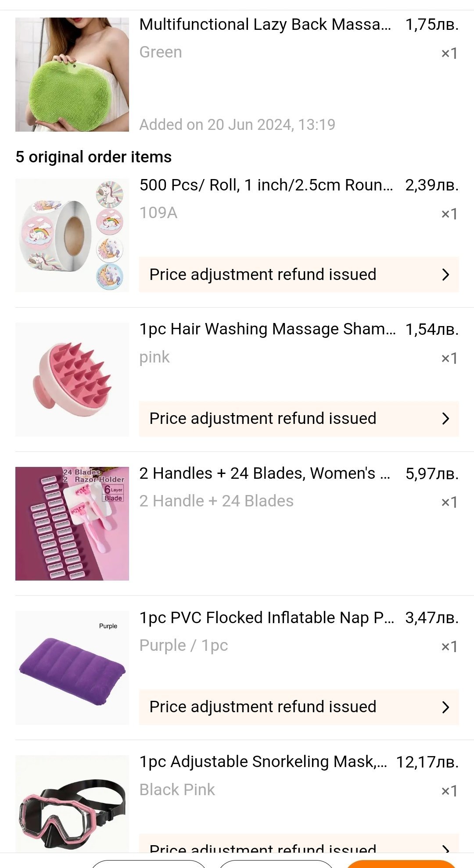
Task: Tap the Multifunctional Lazy Back Massager title
Action: (x=265, y=25)
